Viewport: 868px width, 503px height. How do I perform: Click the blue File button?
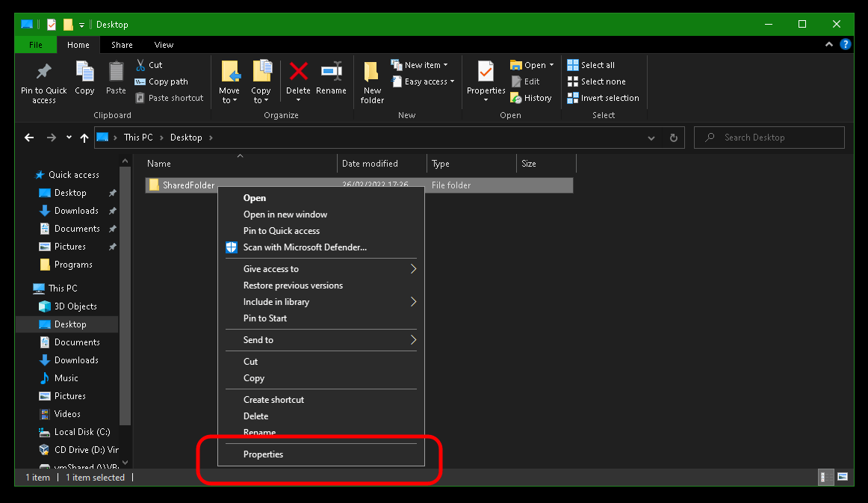click(x=35, y=45)
